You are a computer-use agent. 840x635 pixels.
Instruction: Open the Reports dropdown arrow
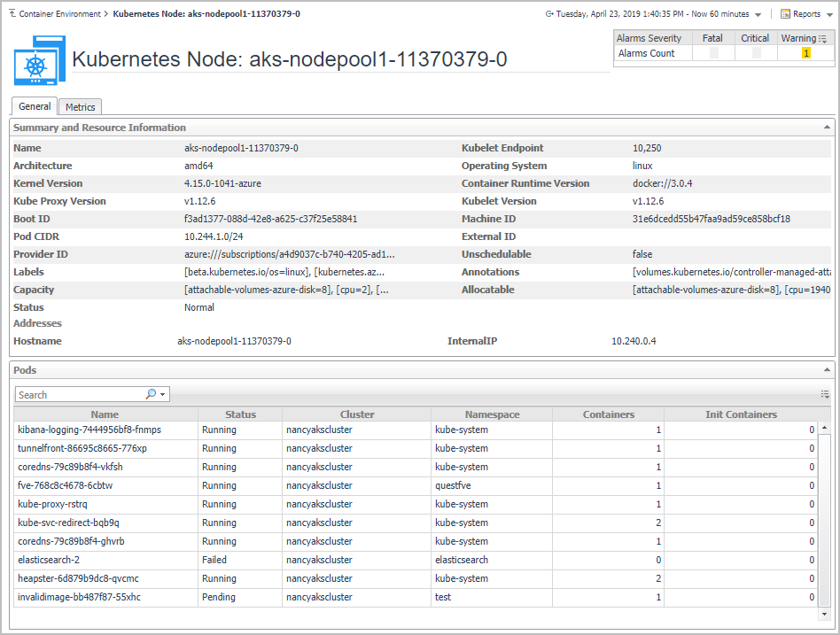(x=828, y=15)
